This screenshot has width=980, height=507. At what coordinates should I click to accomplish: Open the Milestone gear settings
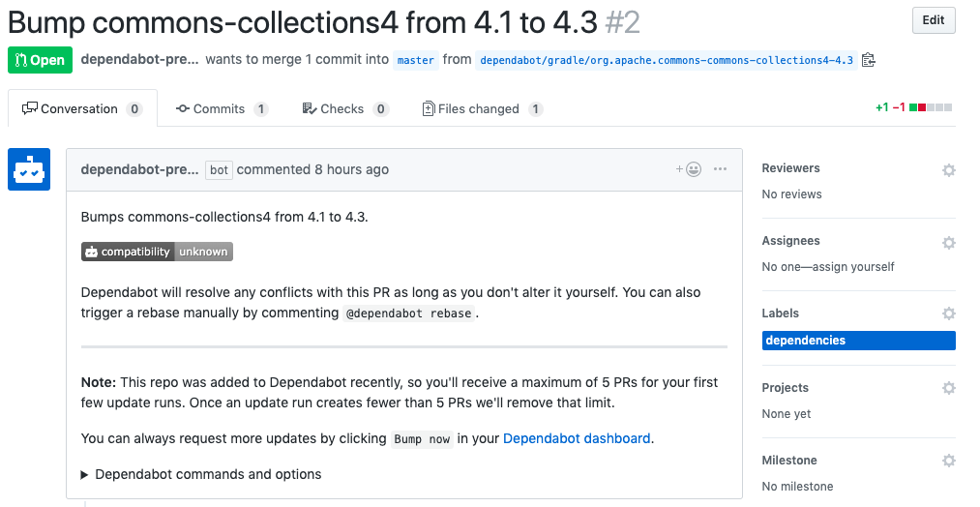pyautogui.click(x=949, y=461)
